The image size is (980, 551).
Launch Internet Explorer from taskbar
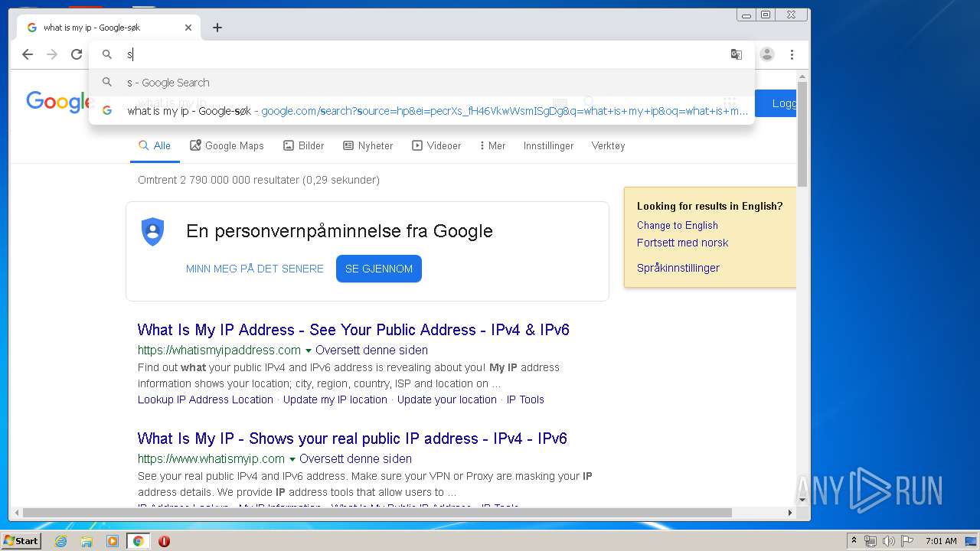(x=60, y=541)
